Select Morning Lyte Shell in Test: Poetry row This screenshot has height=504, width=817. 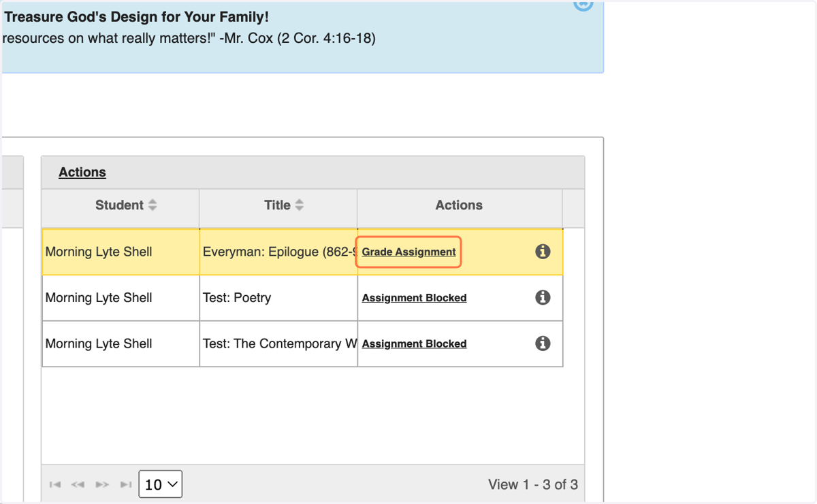tap(99, 297)
